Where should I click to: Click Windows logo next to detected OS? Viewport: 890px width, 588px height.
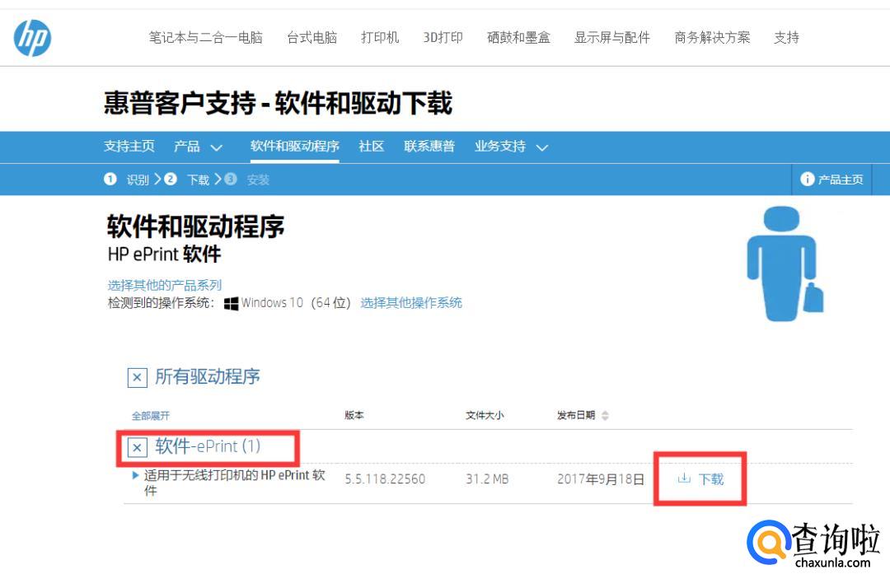[x=231, y=303]
